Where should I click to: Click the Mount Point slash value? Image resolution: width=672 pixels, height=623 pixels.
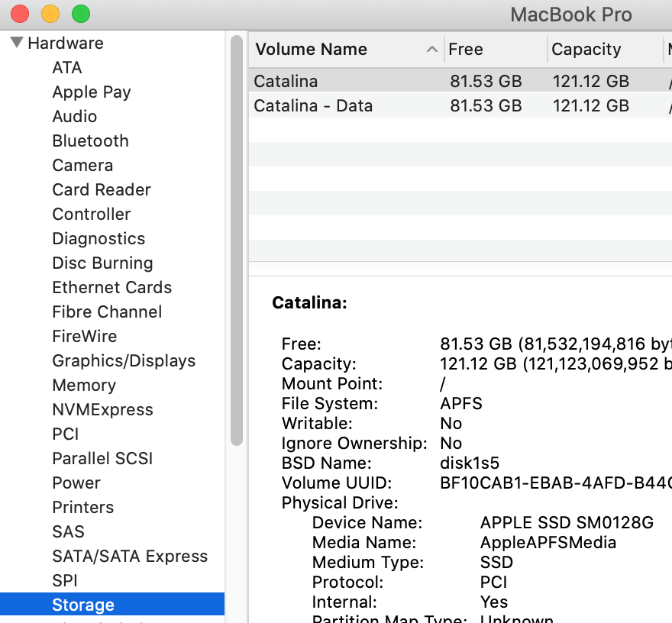click(x=443, y=383)
